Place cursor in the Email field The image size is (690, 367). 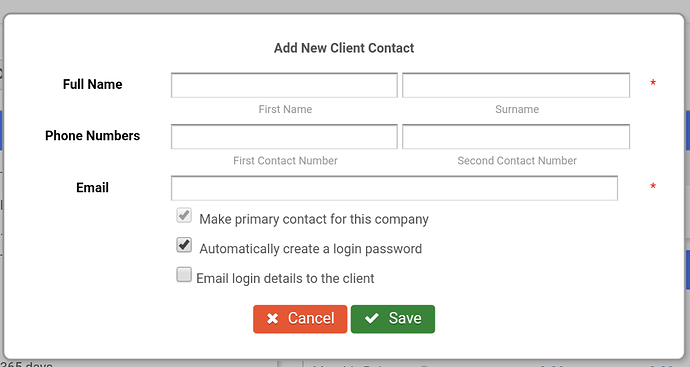coord(394,188)
